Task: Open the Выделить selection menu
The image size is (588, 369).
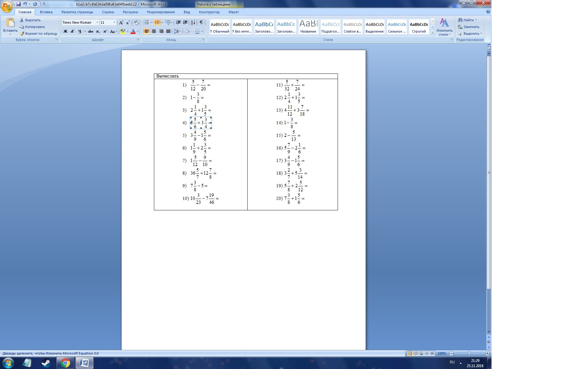Action: click(470, 34)
